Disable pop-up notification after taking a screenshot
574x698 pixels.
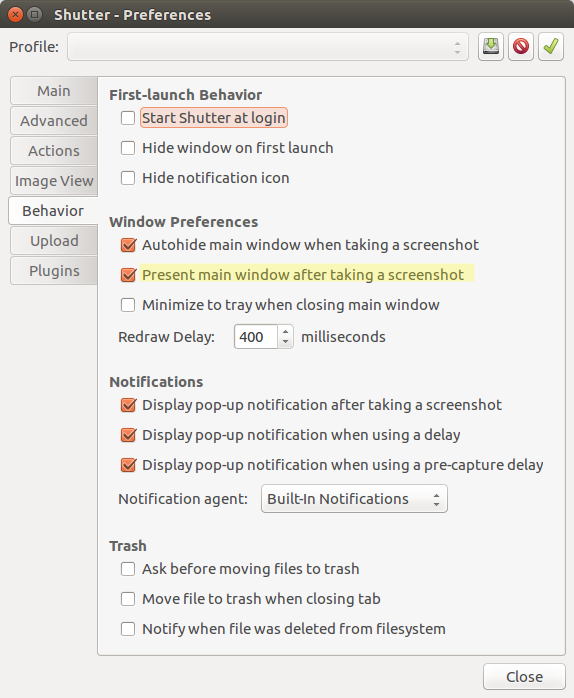point(128,405)
